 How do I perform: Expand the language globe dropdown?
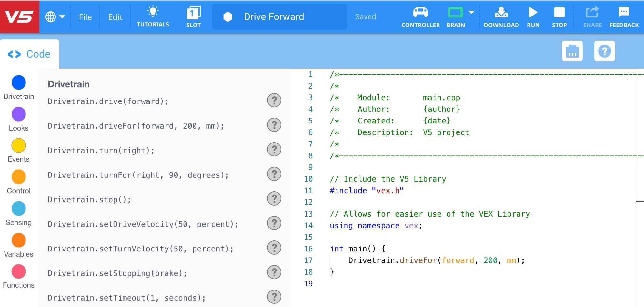pyautogui.click(x=55, y=16)
